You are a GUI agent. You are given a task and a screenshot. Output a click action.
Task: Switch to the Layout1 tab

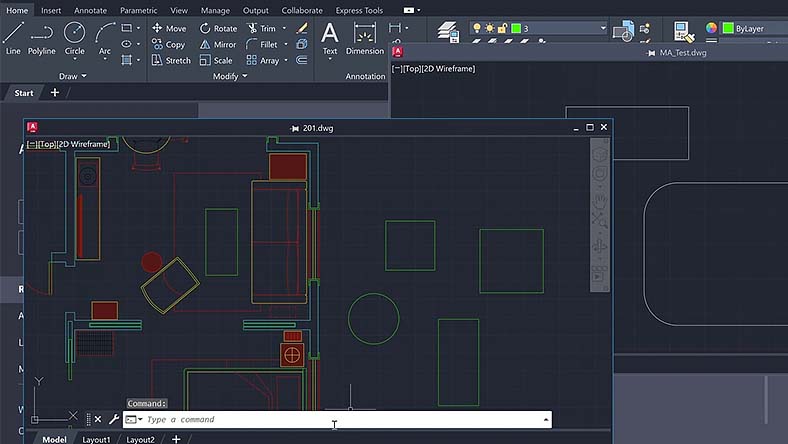[x=96, y=439]
